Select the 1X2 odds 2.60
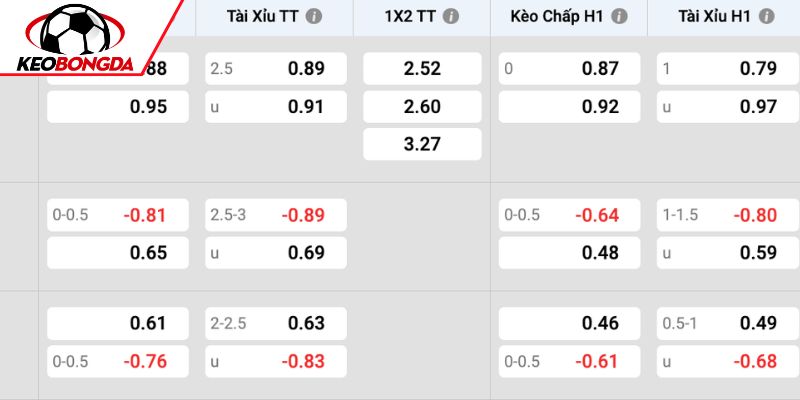This screenshot has width=800, height=400. pos(422,107)
